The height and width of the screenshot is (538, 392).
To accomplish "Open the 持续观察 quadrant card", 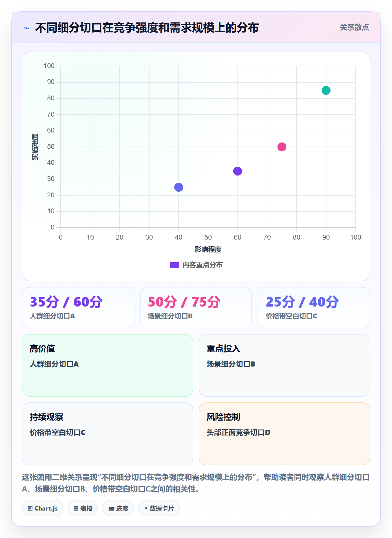I will pyautogui.click(x=108, y=434).
